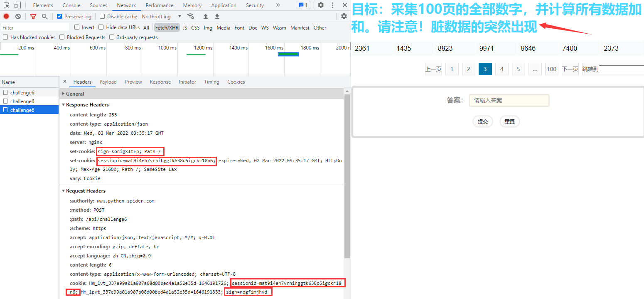Toggle the red filter funnel icon

[x=33, y=16]
